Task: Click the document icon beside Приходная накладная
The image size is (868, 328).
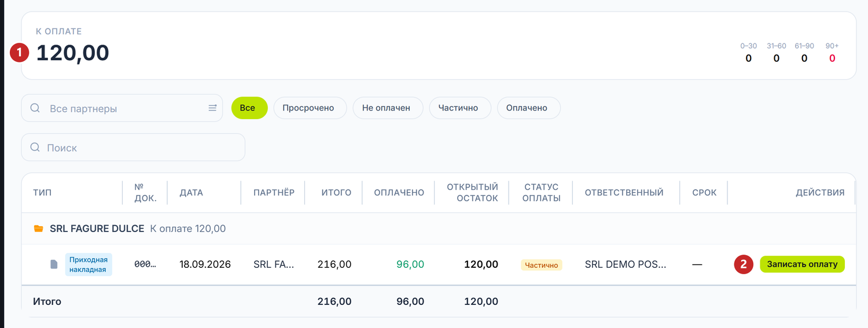Action: (x=54, y=264)
